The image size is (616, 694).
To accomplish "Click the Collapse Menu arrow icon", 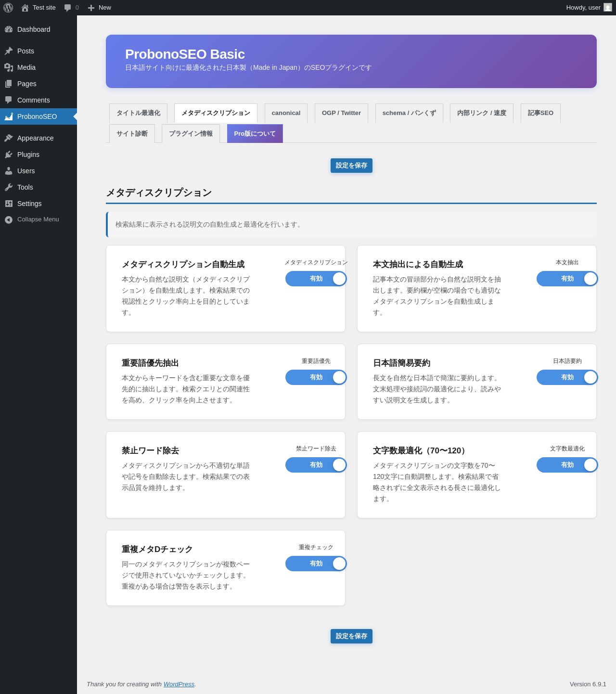I will [x=9, y=219].
